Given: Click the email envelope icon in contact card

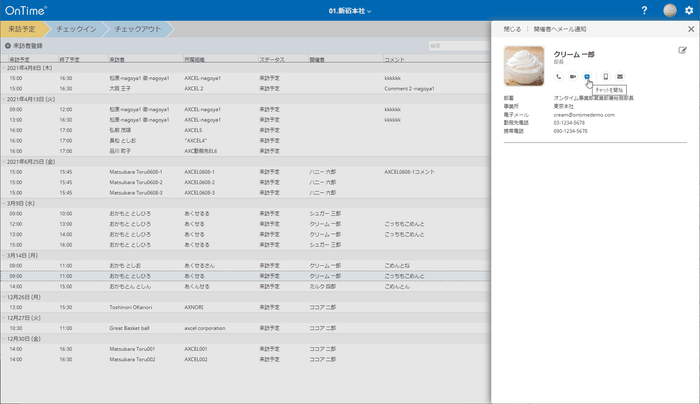Looking at the screenshot, I should [620, 77].
